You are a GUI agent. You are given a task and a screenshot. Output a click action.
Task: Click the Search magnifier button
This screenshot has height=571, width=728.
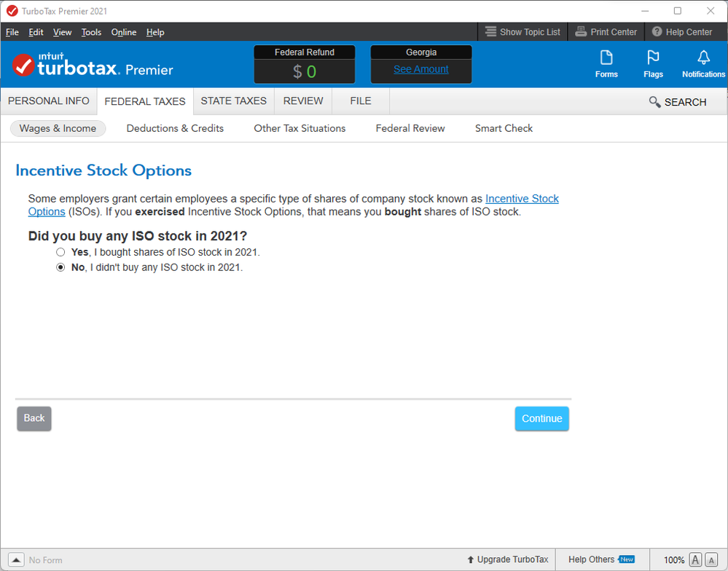pyautogui.click(x=678, y=102)
